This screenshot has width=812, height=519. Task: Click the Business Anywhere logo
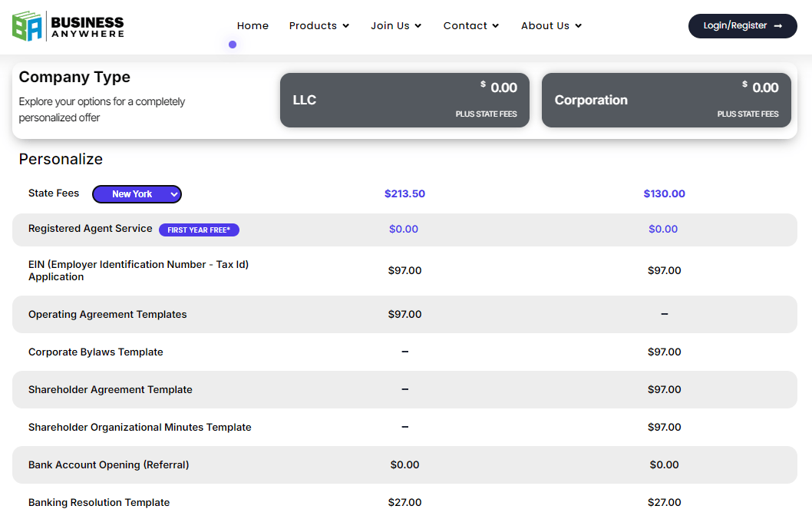coord(69,25)
